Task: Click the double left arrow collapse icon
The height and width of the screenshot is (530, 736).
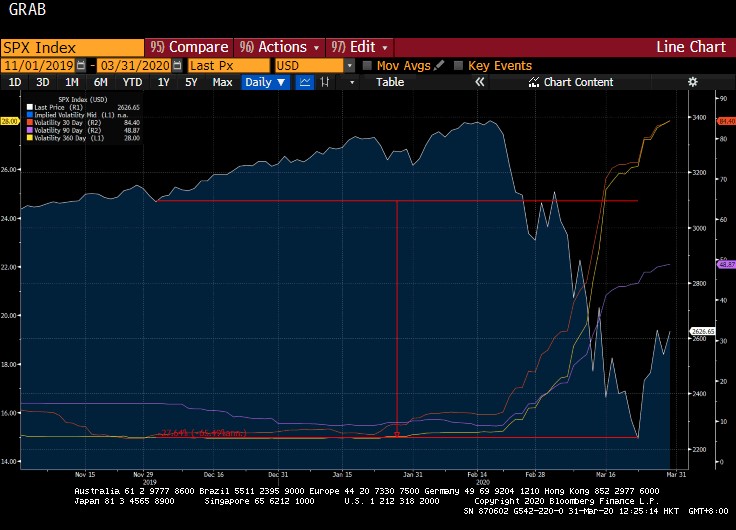Action: click(x=478, y=82)
